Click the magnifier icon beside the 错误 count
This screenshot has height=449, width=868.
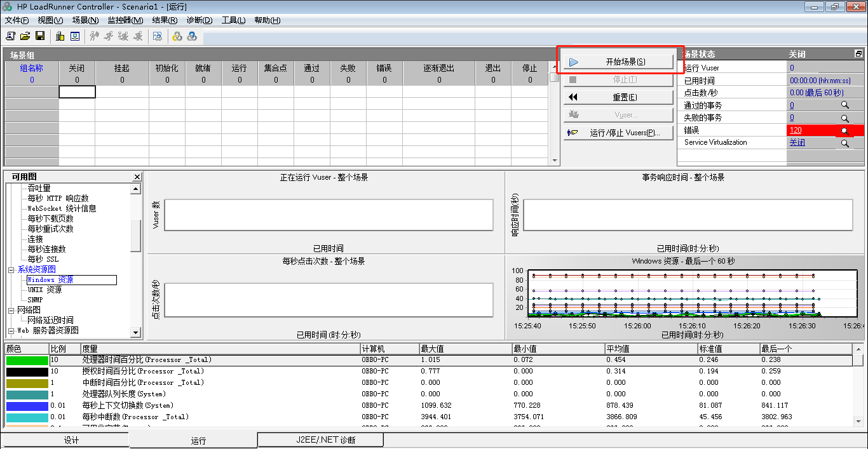coord(844,131)
